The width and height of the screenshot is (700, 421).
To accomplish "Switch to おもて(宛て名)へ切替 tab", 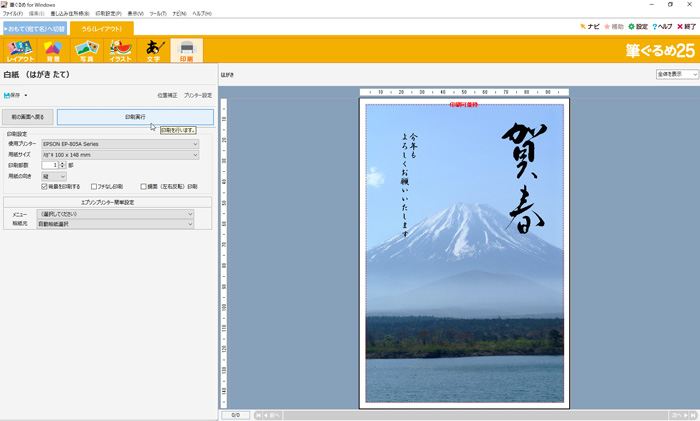I will pos(34,28).
